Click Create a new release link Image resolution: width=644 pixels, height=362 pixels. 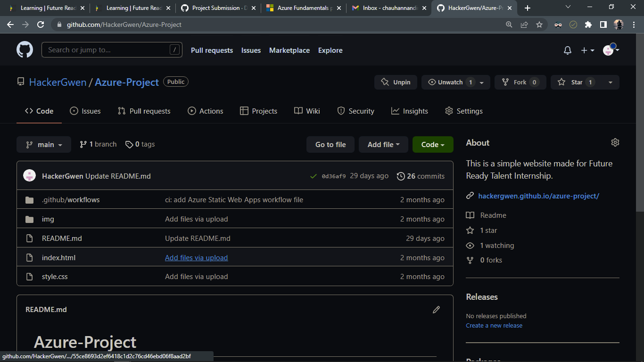coord(494,325)
